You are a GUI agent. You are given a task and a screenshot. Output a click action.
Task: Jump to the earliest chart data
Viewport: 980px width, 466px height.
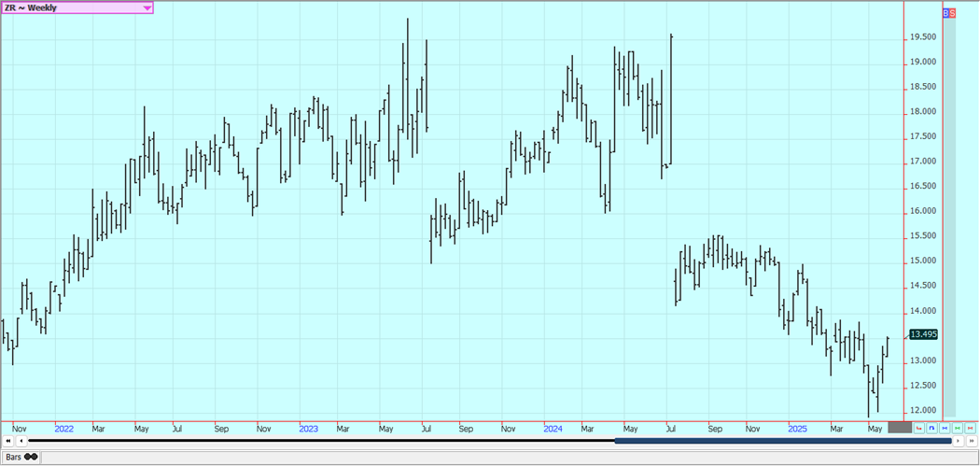point(8,441)
